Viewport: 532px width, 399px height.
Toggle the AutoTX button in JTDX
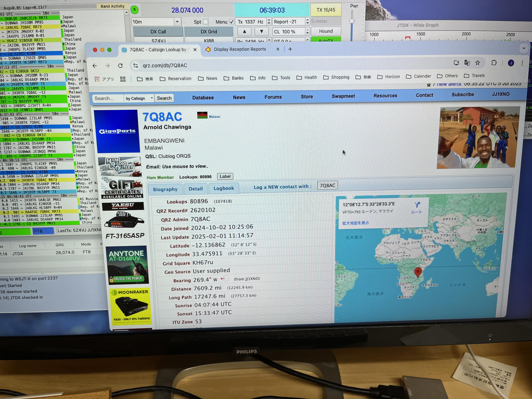[326, 39]
